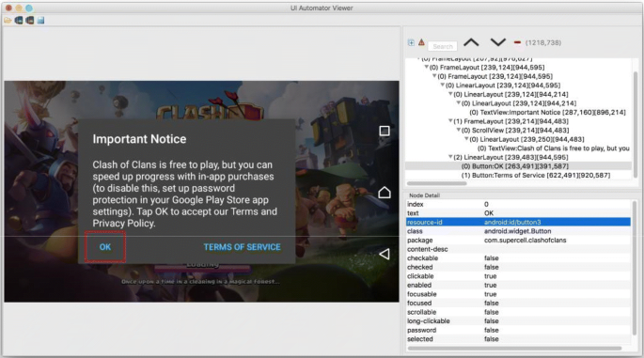Image resolution: width=644 pixels, height=358 pixels.
Task: Select Button:Terms of Service tree row
Action: tap(536, 176)
